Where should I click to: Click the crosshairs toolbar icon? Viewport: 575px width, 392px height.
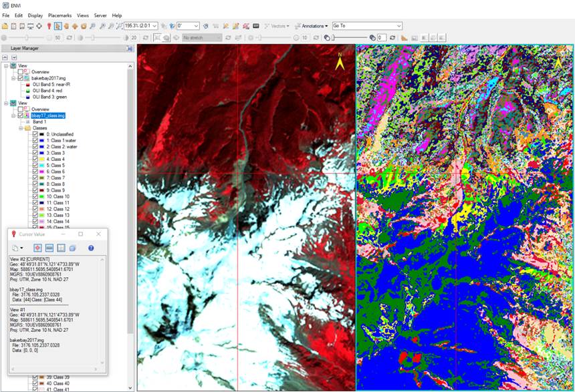click(x=39, y=26)
